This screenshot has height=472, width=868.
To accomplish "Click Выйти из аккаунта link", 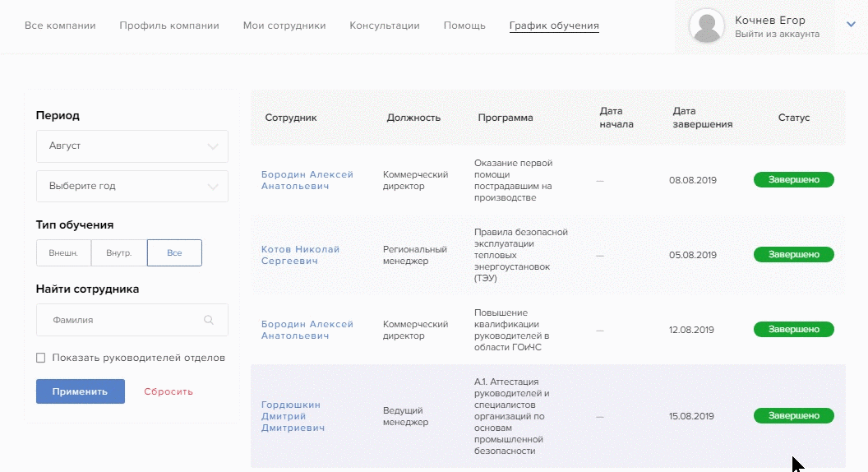I will click(777, 35).
